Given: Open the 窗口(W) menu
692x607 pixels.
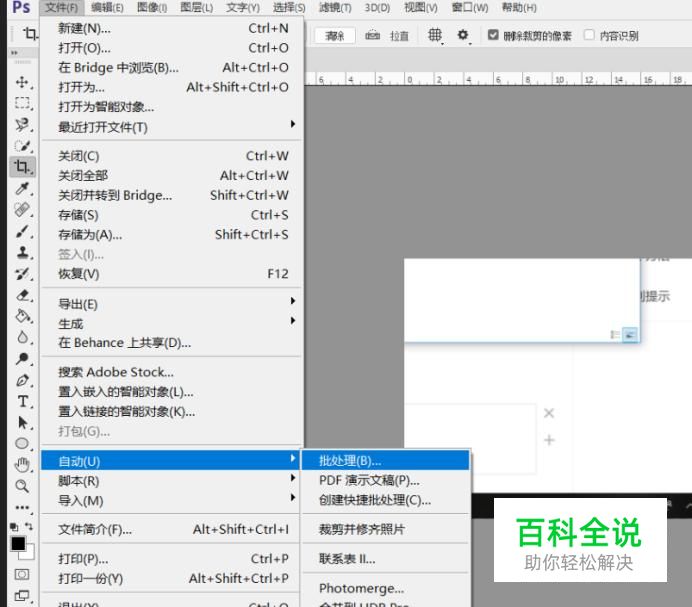Looking at the screenshot, I should click(x=470, y=8).
